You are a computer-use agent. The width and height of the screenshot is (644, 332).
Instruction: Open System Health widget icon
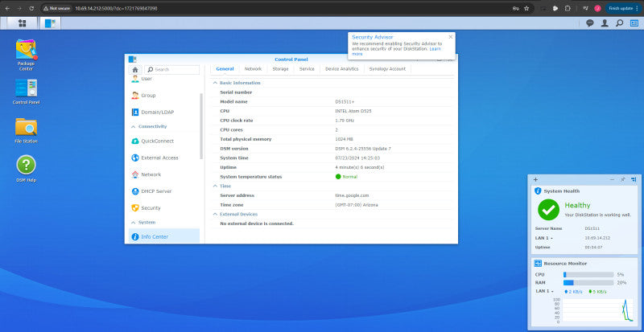538,191
